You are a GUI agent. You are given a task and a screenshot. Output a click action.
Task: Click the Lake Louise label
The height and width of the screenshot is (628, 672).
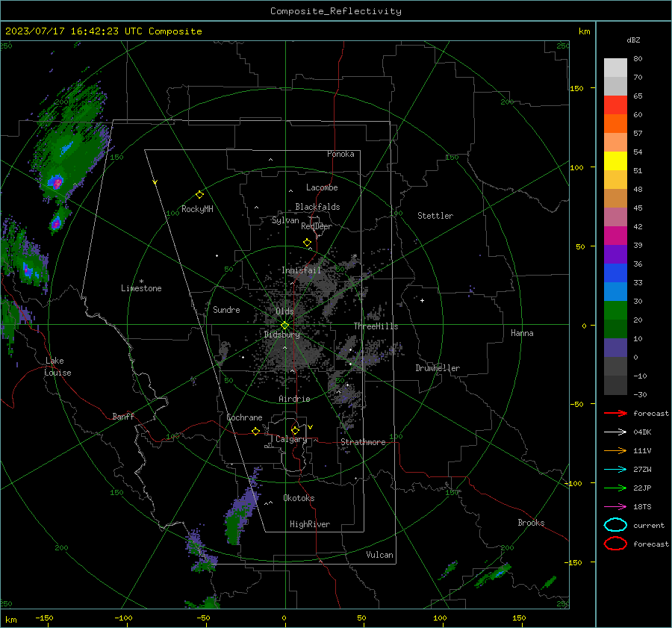coord(57,367)
